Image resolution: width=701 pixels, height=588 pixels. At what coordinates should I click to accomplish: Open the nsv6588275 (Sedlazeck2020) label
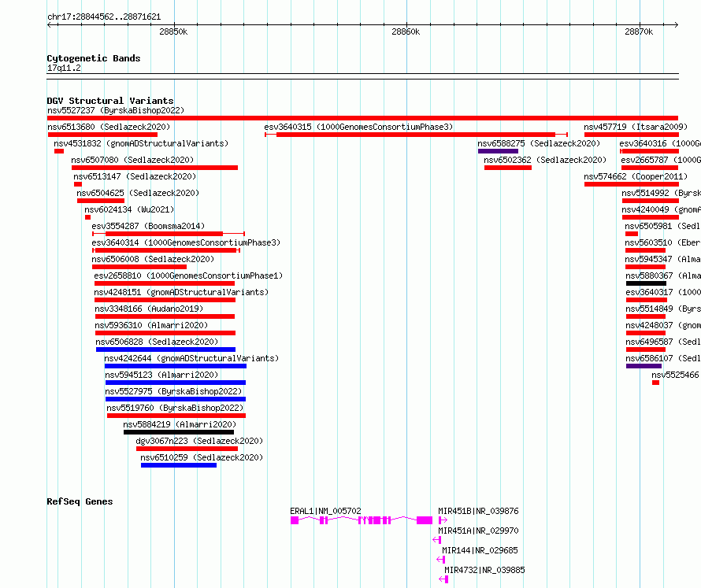pos(539,143)
